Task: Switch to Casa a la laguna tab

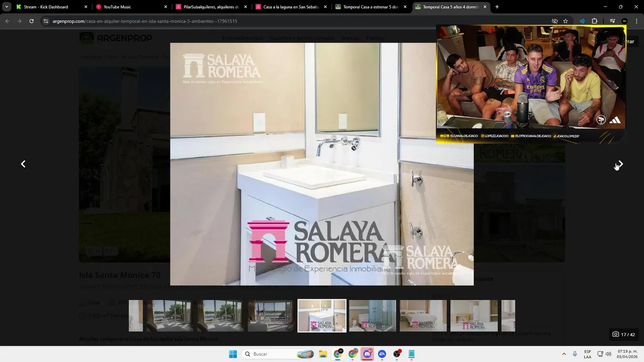Action: 291,7
